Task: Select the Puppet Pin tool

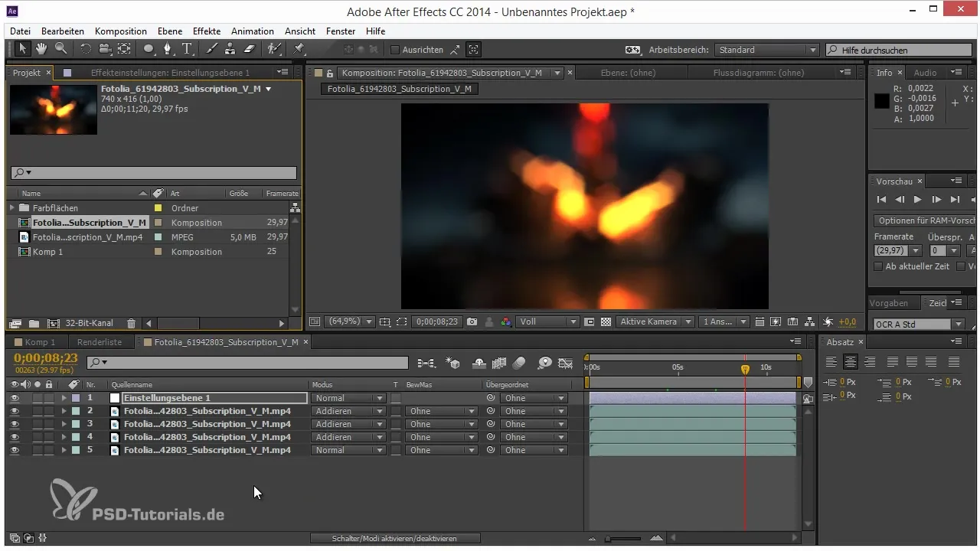Action: click(x=299, y=49)
